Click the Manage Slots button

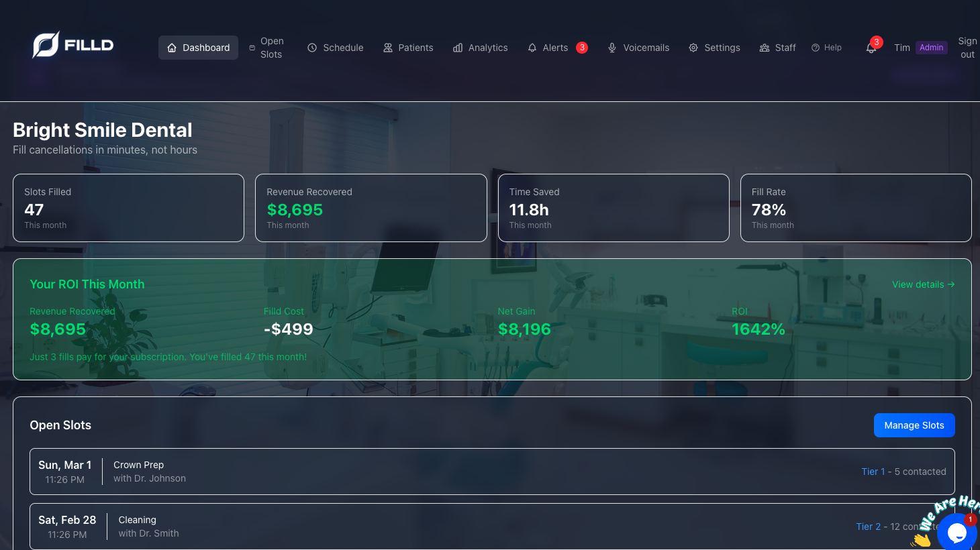[x=914, y=425]
